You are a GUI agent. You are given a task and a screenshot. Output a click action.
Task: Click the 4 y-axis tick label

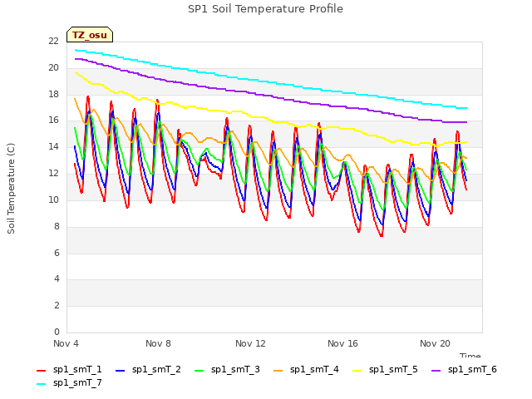point(57,278)
